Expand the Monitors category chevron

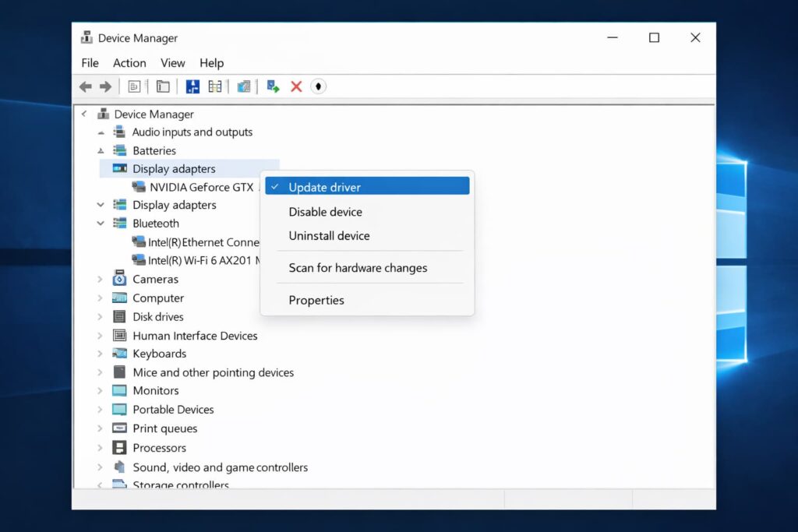[100, 391]
